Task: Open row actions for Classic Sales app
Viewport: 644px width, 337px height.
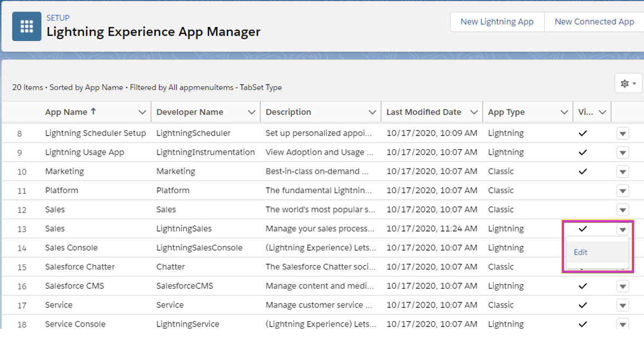Action: [623, 210]
